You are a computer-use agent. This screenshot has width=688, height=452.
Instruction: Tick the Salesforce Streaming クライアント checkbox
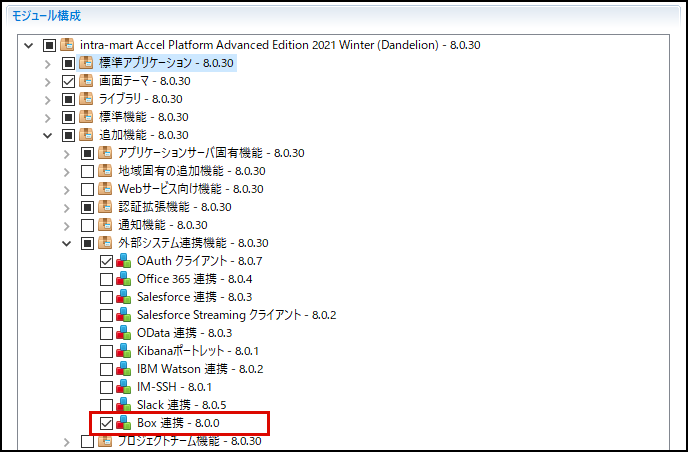[106, 315]
